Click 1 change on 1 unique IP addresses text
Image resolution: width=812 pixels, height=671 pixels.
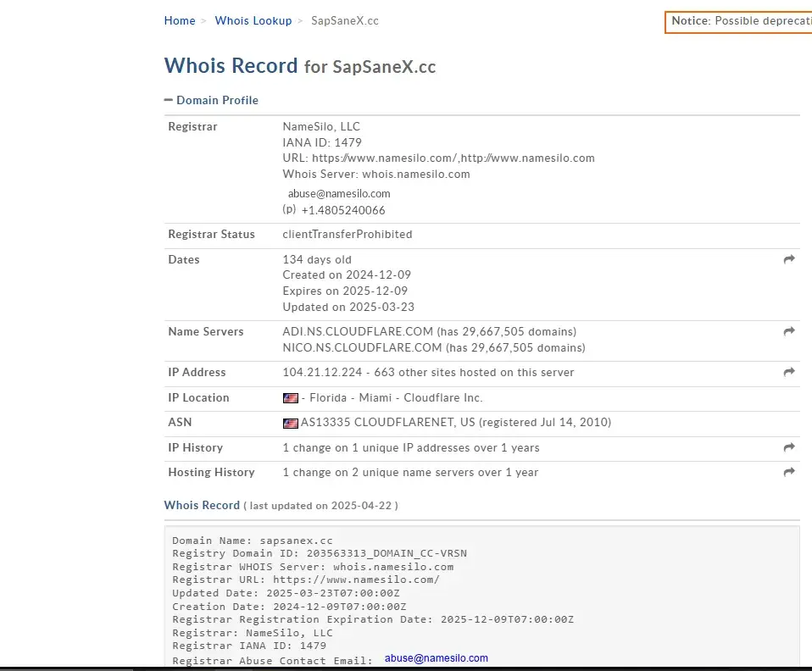(x=411, y=448)
